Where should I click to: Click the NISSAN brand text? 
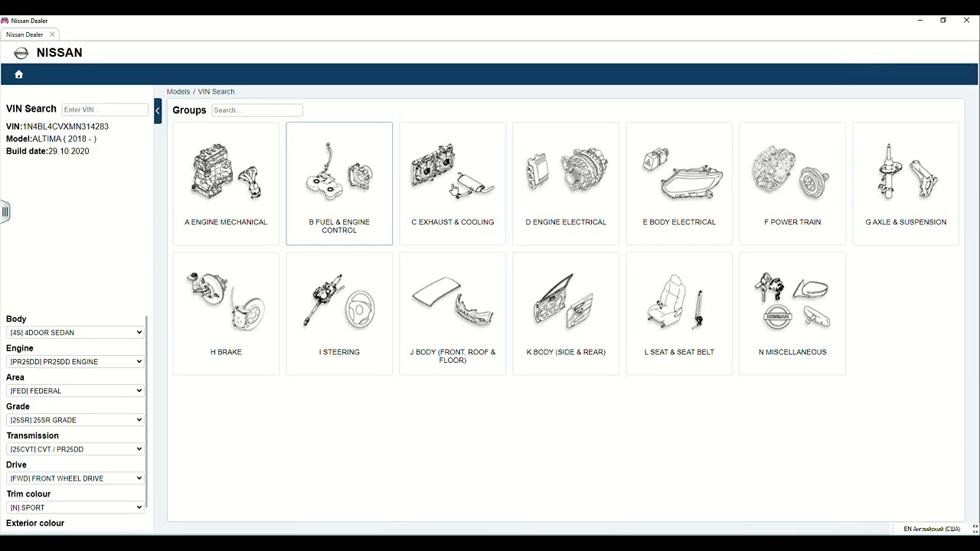click(60, 53)
